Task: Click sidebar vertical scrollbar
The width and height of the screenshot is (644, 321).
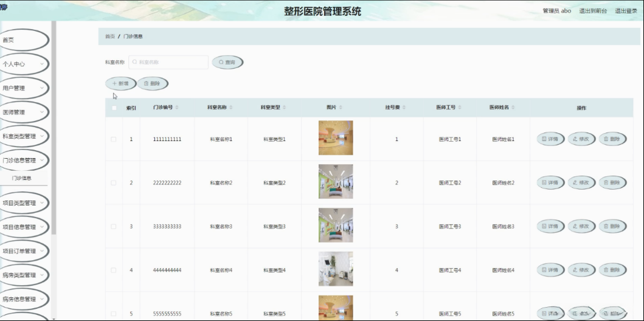Action: [54, 127]
